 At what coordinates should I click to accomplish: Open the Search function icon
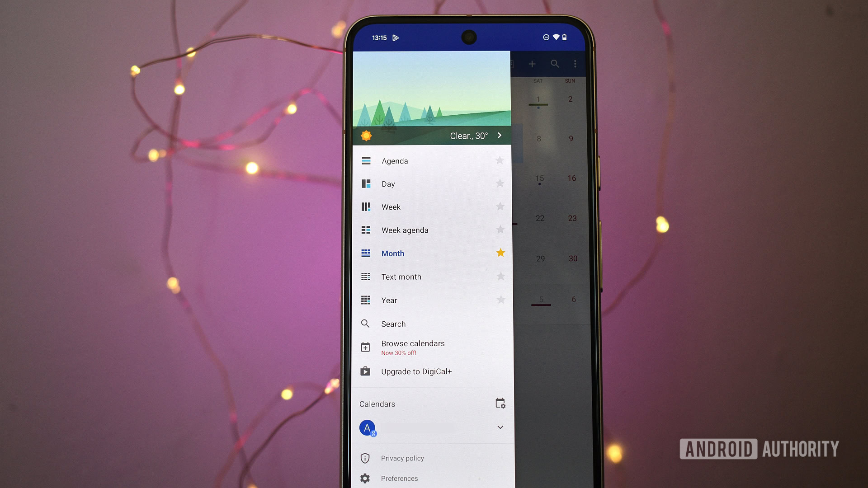[365, 324]
